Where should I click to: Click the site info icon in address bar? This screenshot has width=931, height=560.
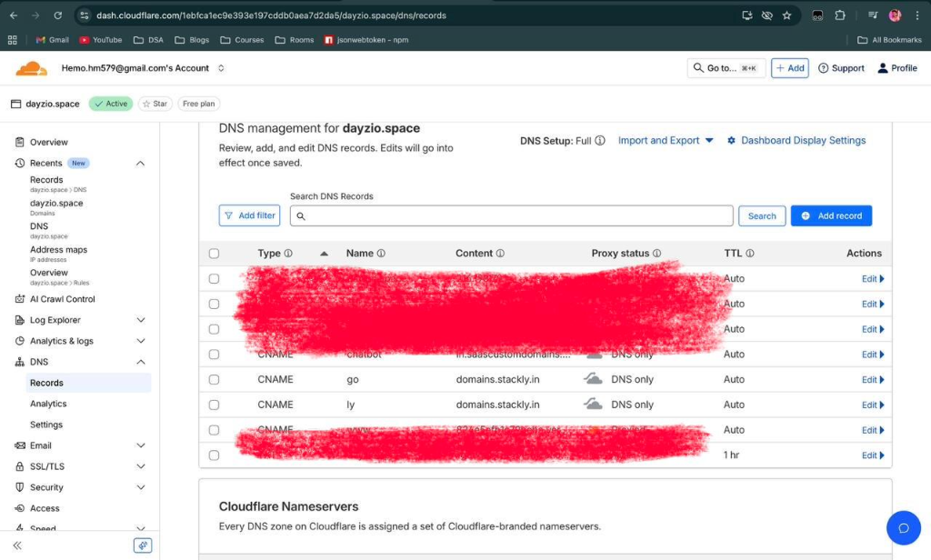[x=85, y=15]
